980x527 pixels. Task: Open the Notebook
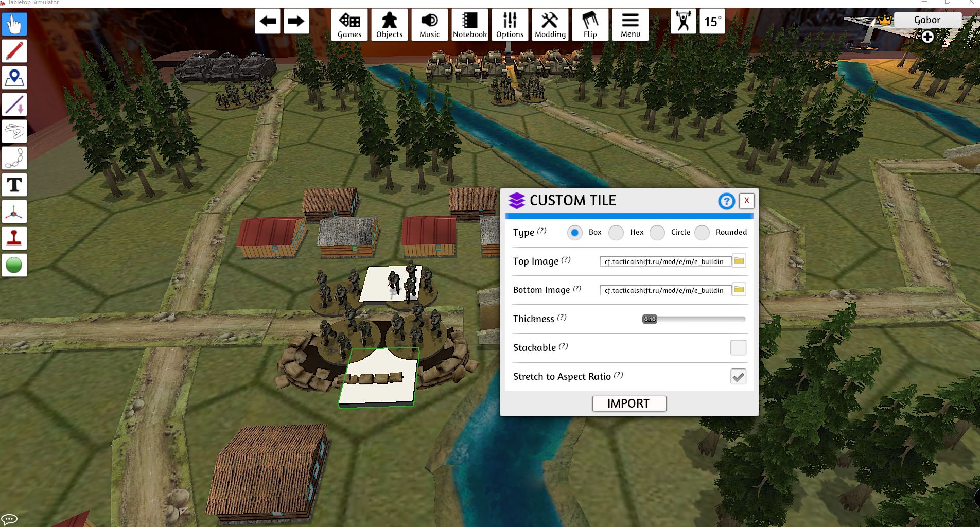coord(470,25)
